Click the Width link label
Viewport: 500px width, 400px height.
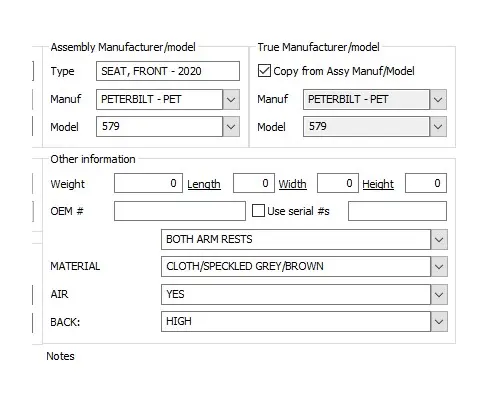(x=292, y=184)
